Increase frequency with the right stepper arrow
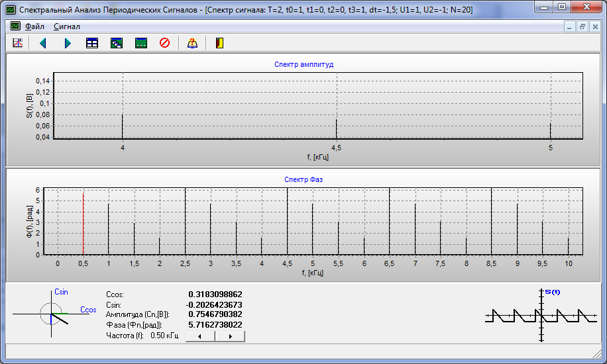This screenshot has width=607, height=364. (x=230, y=336)
